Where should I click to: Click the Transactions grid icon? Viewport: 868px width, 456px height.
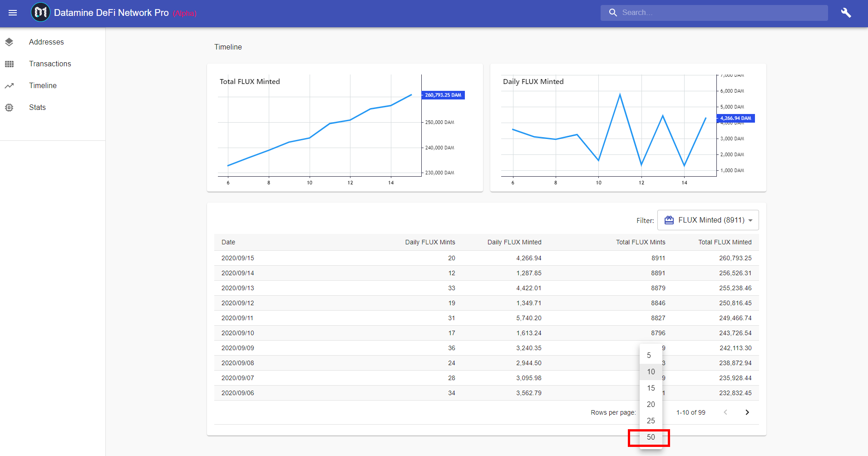click(x=9, y=64)
